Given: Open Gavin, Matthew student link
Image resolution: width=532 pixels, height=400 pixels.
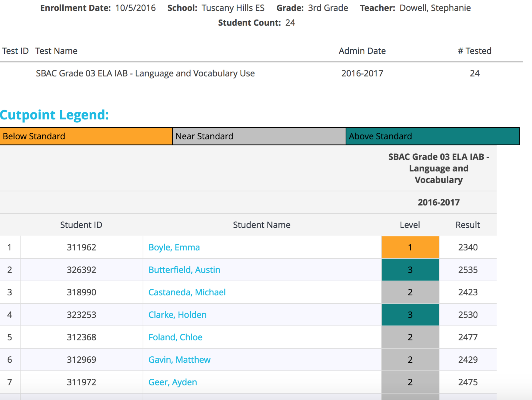Looking at the screenshot, I should click(x=179, y=360).
